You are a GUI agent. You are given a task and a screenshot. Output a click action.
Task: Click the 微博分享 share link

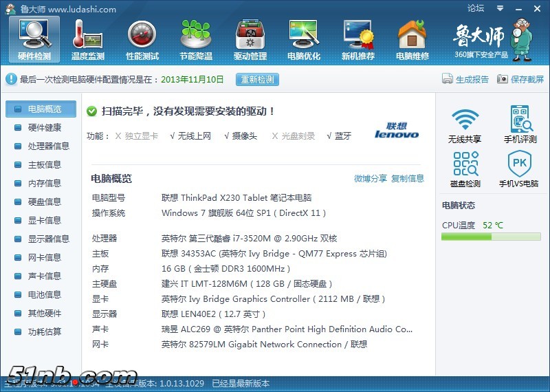point(371,179)
